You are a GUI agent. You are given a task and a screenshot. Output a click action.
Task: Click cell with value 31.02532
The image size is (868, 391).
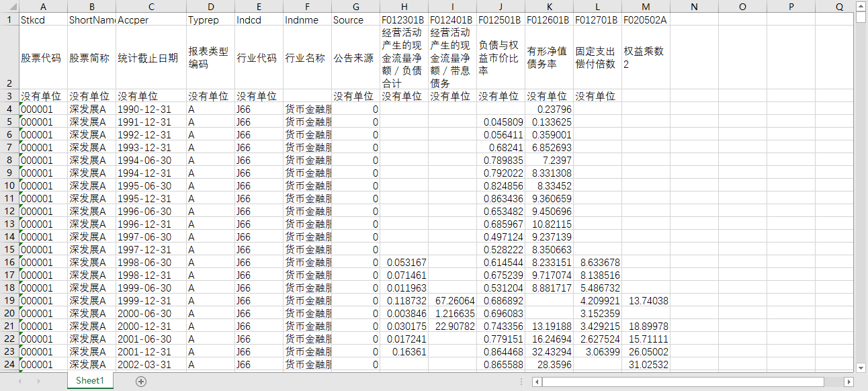point(646,364)
